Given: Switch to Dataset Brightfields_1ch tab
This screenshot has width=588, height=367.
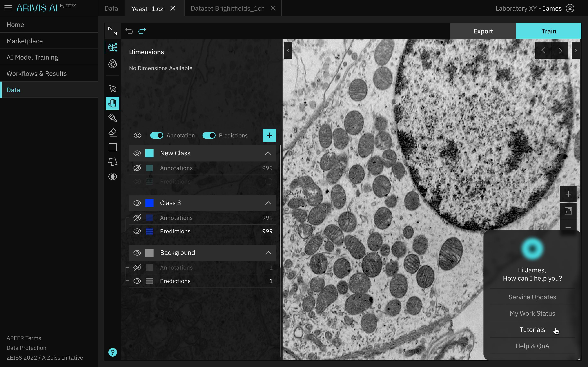Looking at the screenshot, I should (x=227, y=9).
